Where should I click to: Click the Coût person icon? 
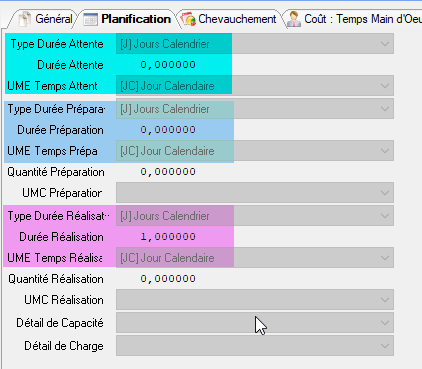point(294,19)
